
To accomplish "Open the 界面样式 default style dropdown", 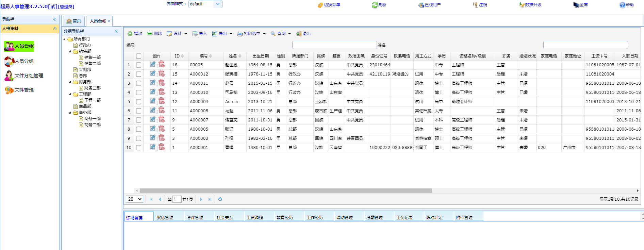I will tap(218, 4).
